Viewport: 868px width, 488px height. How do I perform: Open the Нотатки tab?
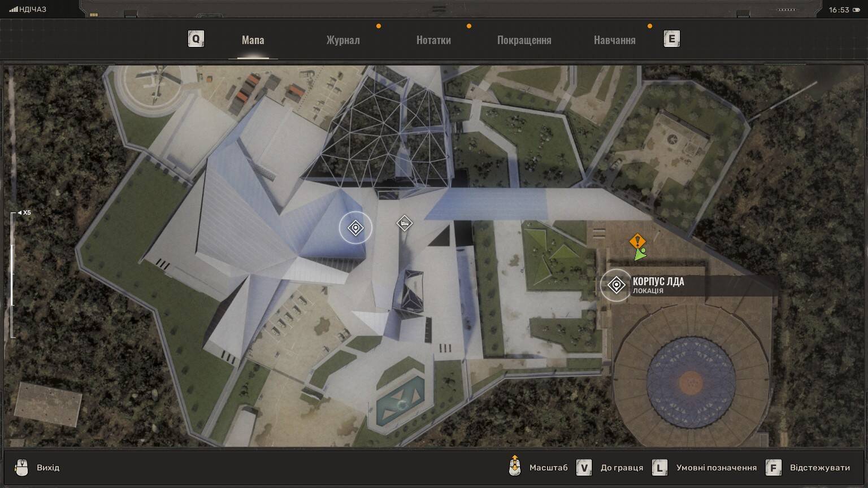pos(433,40)
